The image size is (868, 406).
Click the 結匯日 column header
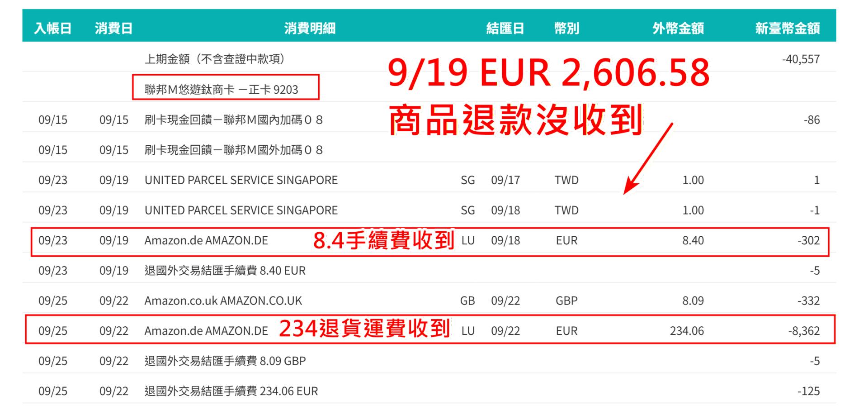tap(505, 29)
